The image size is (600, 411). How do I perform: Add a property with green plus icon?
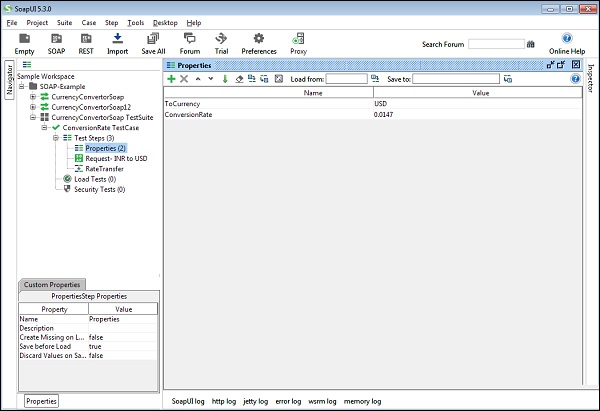[x=172, y=79]
